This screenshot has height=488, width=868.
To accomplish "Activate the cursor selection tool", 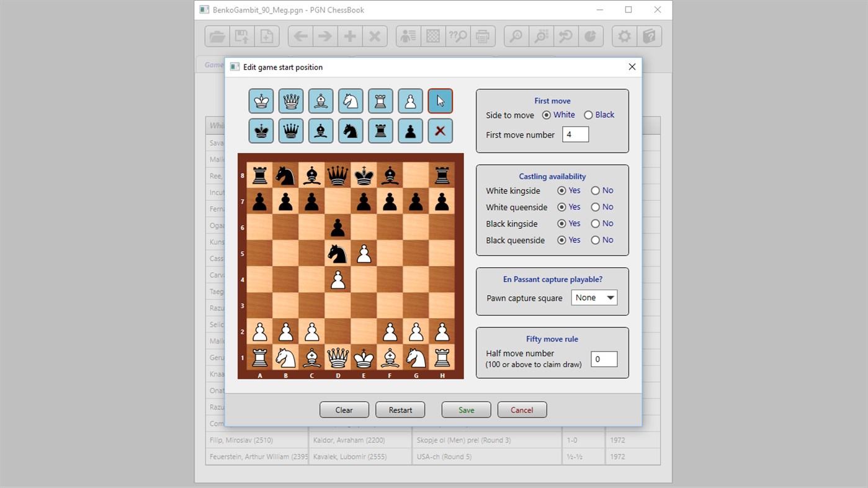I will point(440,100).
